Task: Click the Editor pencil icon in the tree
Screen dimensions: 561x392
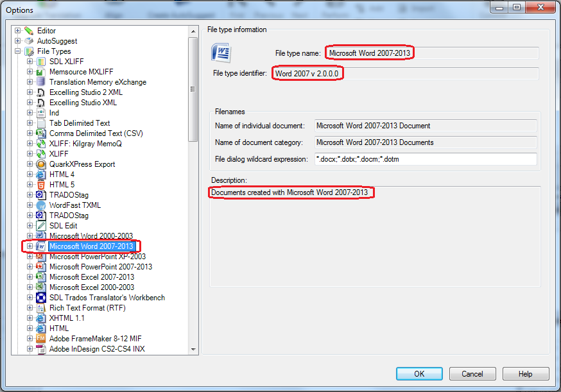Action: [28, 30]
